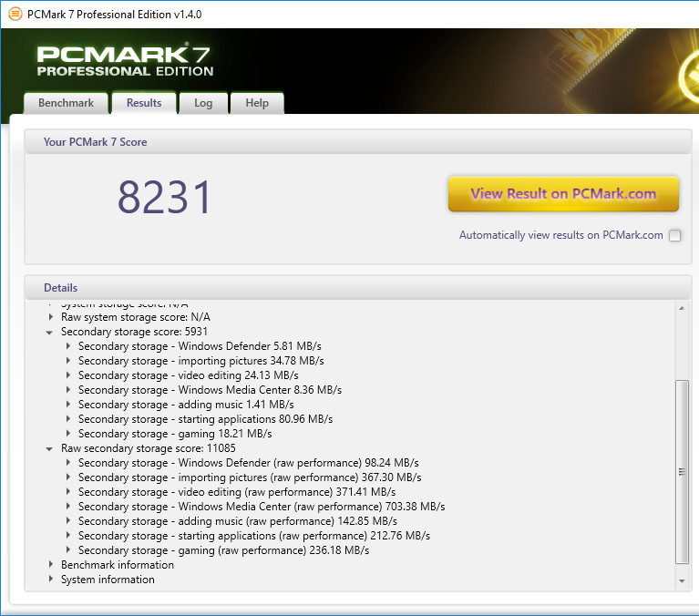Expand adding music 1.41 MB/s row
The image size is (699, 616).
pyautogui.click(x=68, y=405)
